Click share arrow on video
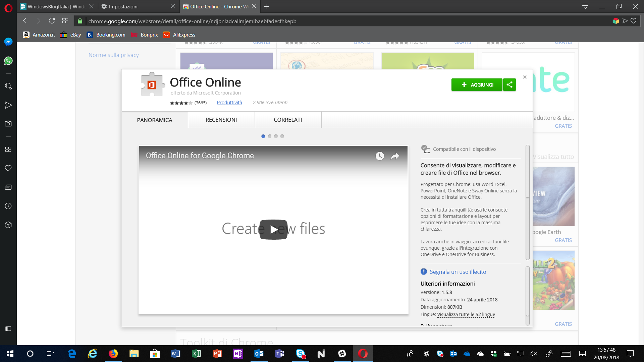Screen dimensions: 644x362 pyautogui.click(x=395, y=156)
